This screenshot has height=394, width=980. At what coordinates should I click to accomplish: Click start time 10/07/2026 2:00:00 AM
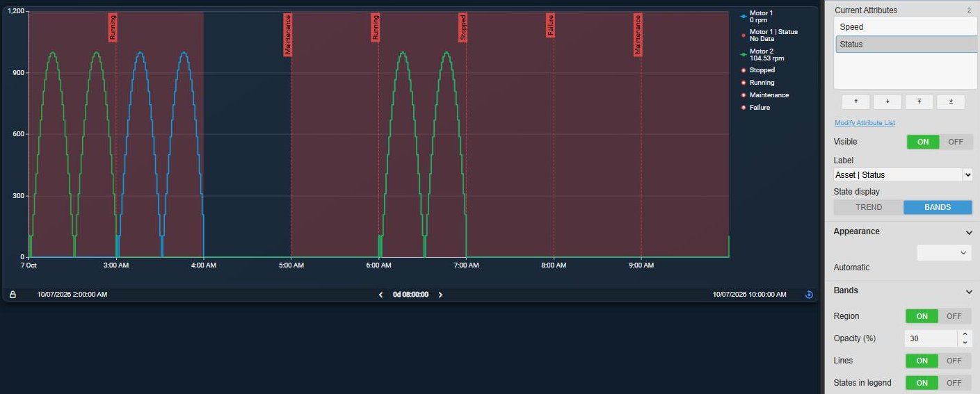72,295
